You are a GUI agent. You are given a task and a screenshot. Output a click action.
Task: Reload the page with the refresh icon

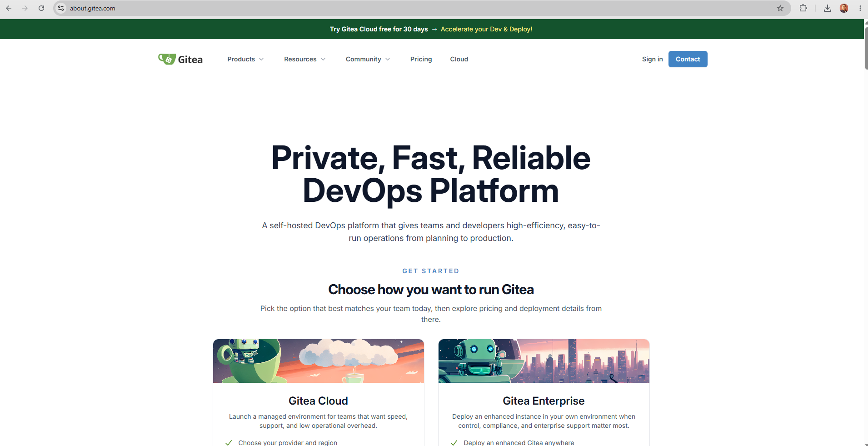(x=41, y=8)
